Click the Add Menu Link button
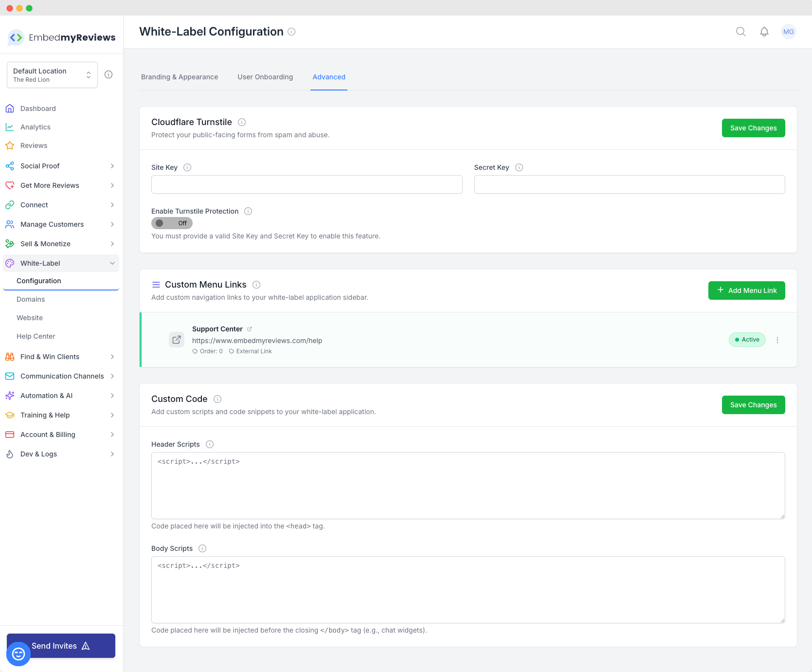The width and height of the screenshot is (812, 672). point(746,291)
